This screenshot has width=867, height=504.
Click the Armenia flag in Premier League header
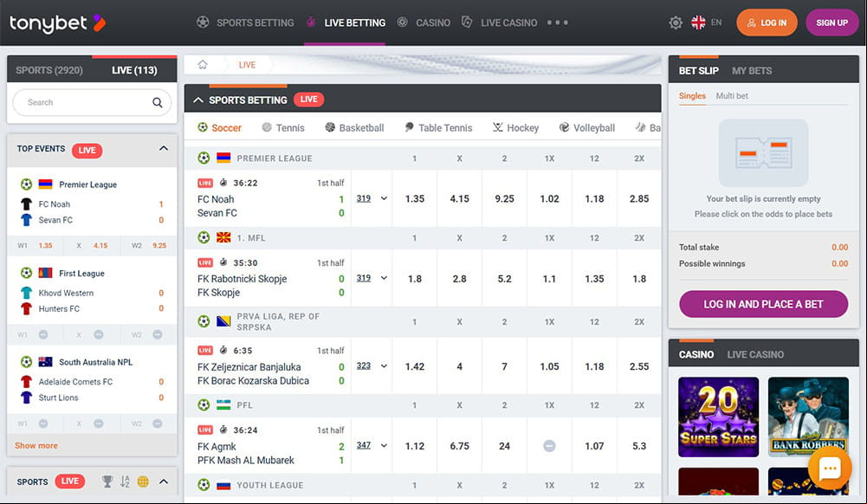click(223, 158)
